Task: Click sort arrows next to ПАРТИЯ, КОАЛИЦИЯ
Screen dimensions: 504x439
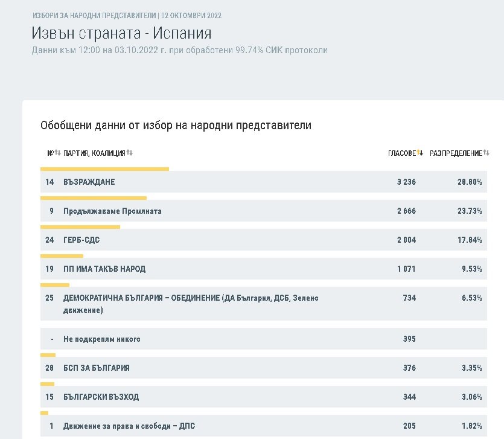Action: click(x=129, y=153)
